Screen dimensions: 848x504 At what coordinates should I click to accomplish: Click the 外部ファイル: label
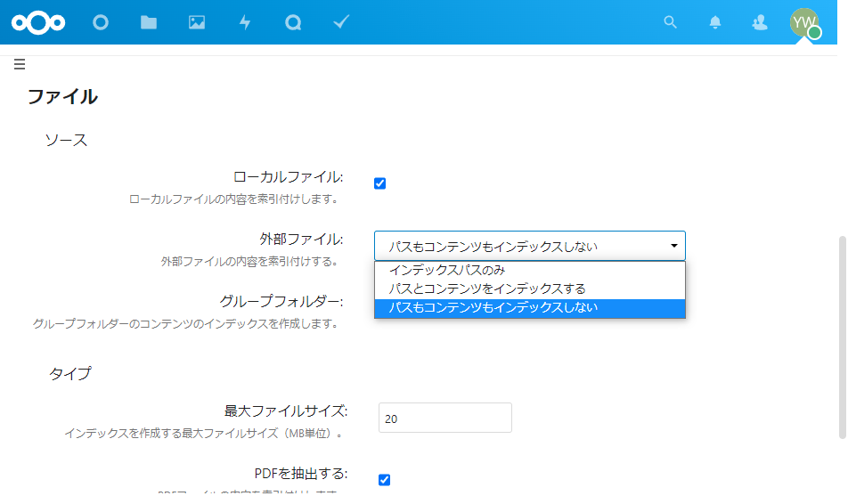pyautogui.click(x=301, y=239)
